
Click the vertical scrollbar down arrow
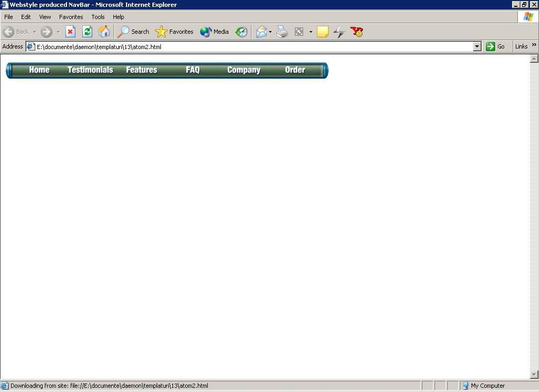coord(534,375)
